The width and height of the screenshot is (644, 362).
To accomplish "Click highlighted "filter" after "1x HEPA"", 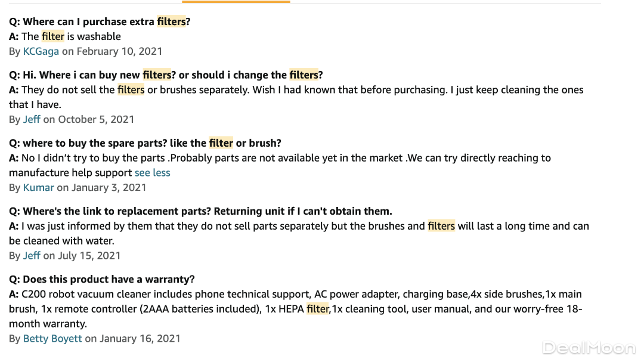I will tap(317, 309).
